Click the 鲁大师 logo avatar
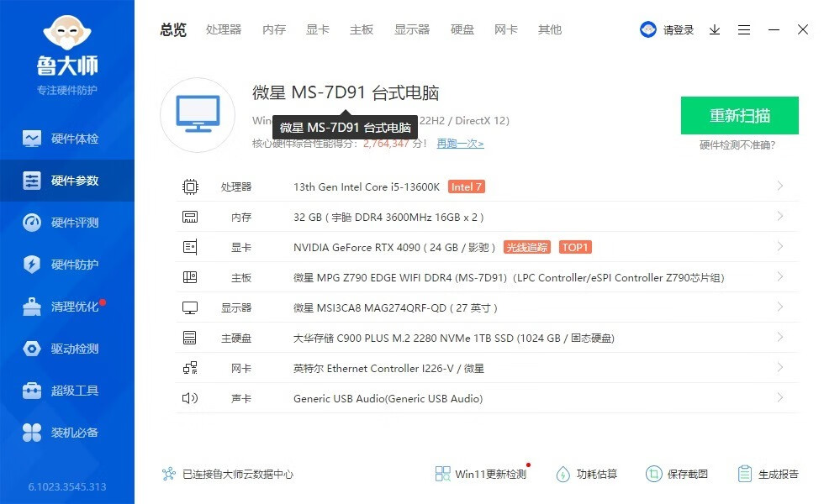The height and width of the screenshot is (504, 824). click(67, 32)
